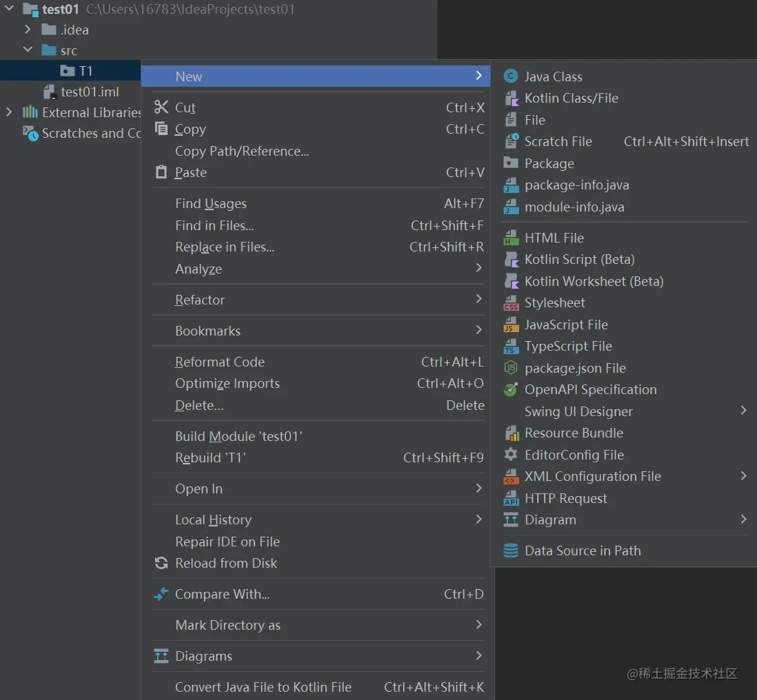Screen dimensions: 757x700
Task: Click the Package folder icon
Action: point(511,163)
